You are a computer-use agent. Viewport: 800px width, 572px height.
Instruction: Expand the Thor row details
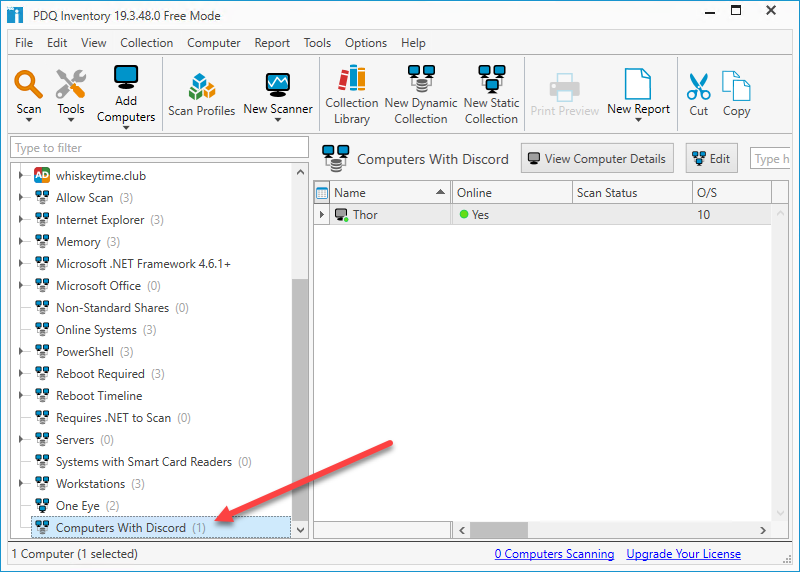click(x=321, y=214)
